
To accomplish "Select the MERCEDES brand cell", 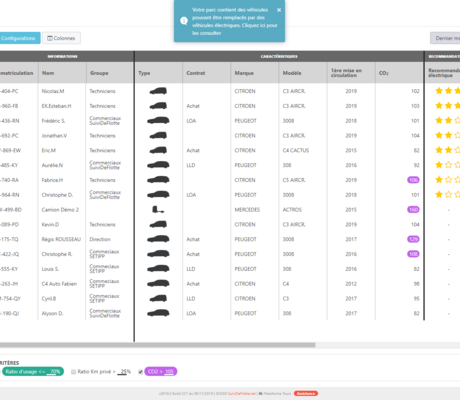I will (x=247, y=210).
